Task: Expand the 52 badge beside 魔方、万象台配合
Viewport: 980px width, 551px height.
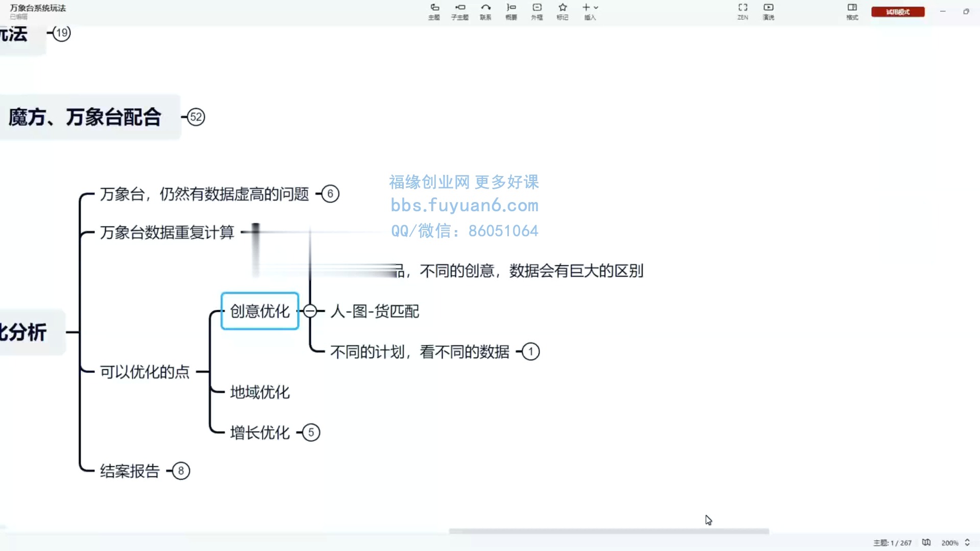Action: [196, 117]
